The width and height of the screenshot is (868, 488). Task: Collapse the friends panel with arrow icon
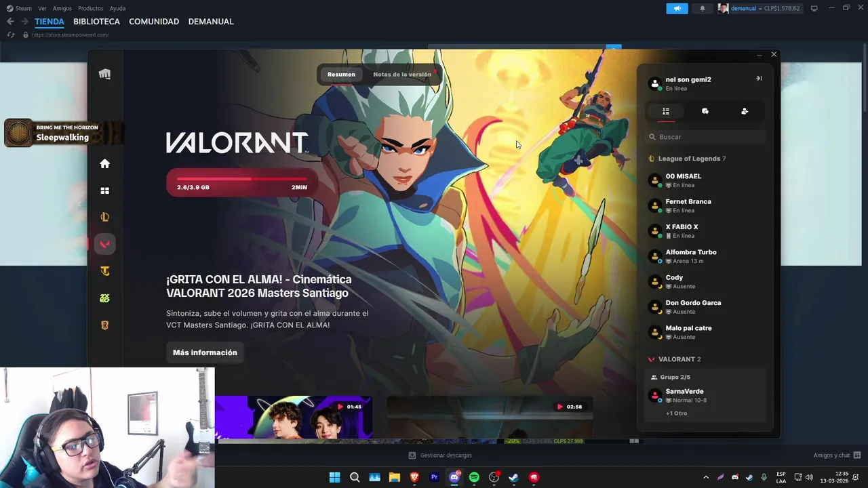pyautogui.click(x=759, y=78)
